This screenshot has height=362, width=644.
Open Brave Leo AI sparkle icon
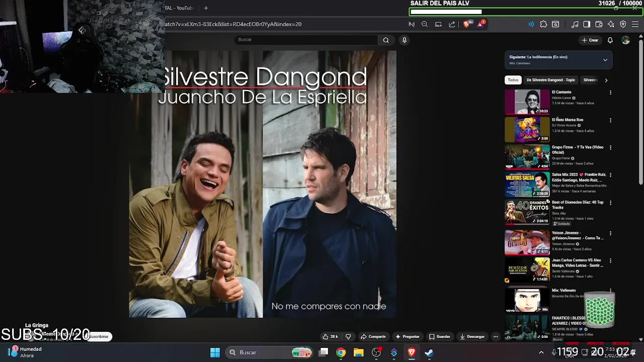click(611, 24)
